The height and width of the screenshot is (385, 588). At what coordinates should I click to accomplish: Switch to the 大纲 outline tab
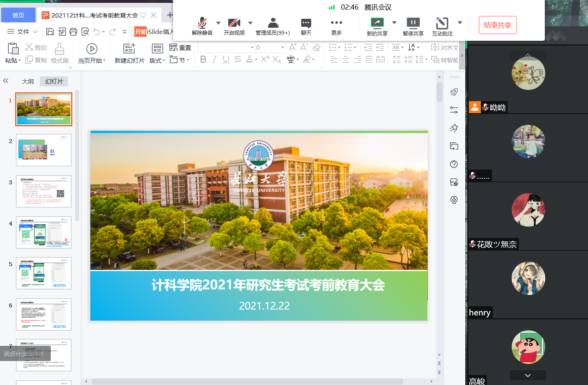pyautogui.click(x=28, y=82)
